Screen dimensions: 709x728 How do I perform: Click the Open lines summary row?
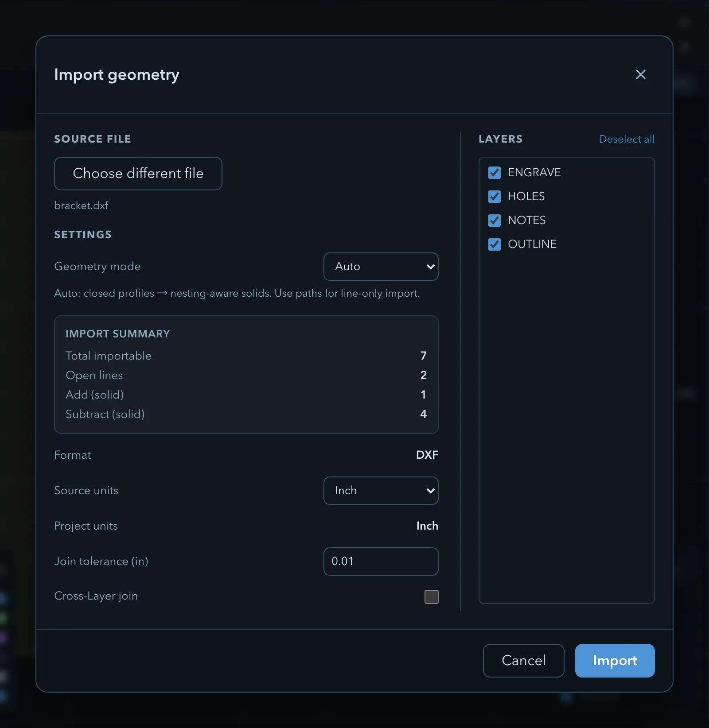click(246, 375)
